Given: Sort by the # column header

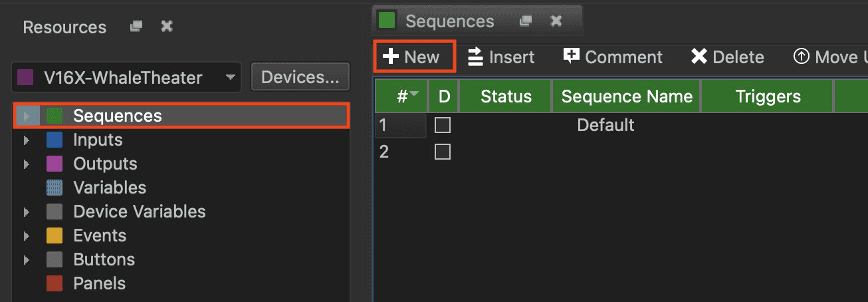Looking at the screenshot, I should pyautogui.click(x=402, y=96).
